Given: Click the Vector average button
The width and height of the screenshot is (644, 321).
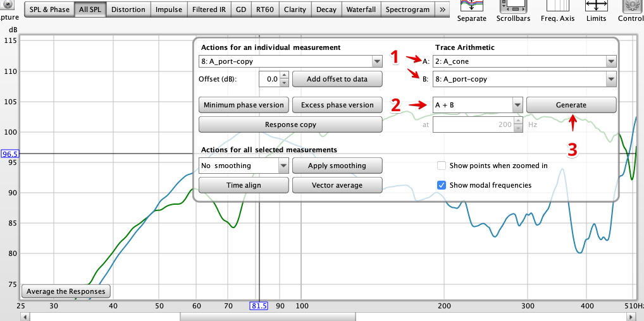Looking at the screenshot, I should pos(337,185).
